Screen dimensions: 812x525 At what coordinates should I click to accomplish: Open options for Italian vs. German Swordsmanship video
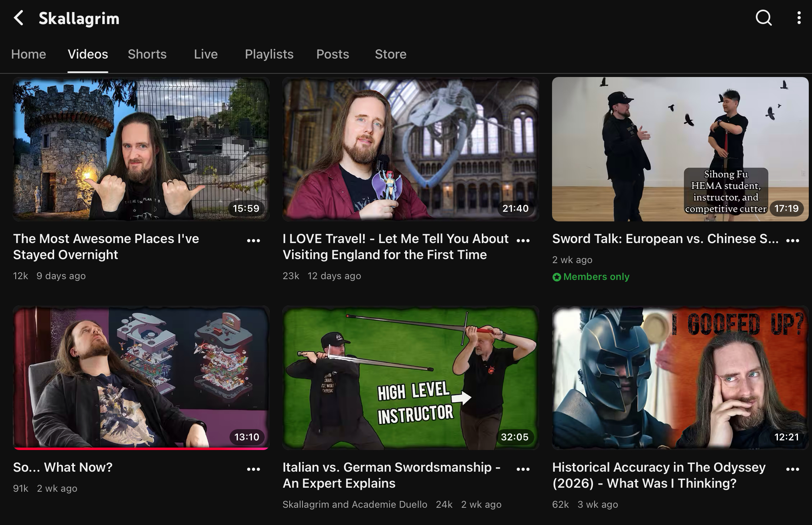point(523,469)
